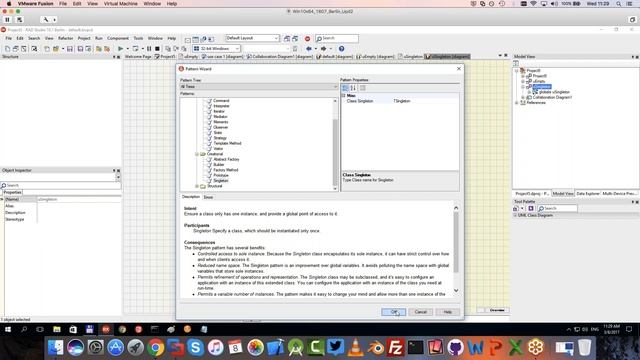This screenshot has width=640, height=360.
Task: Click the Name property row in Object Inspector
Action: 62,199
